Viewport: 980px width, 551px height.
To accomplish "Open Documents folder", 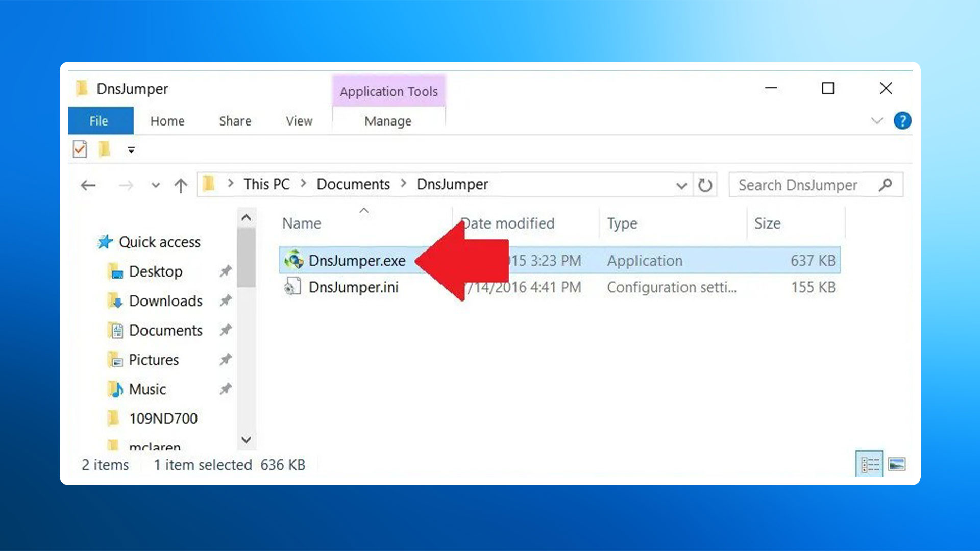I will tap(165, 330).
